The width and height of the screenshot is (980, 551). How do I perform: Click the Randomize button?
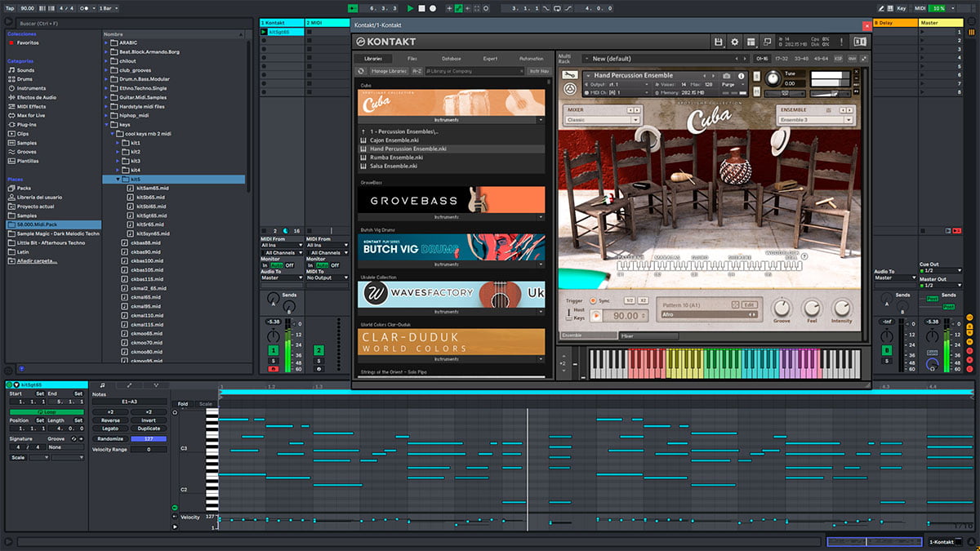pos(110,438)
